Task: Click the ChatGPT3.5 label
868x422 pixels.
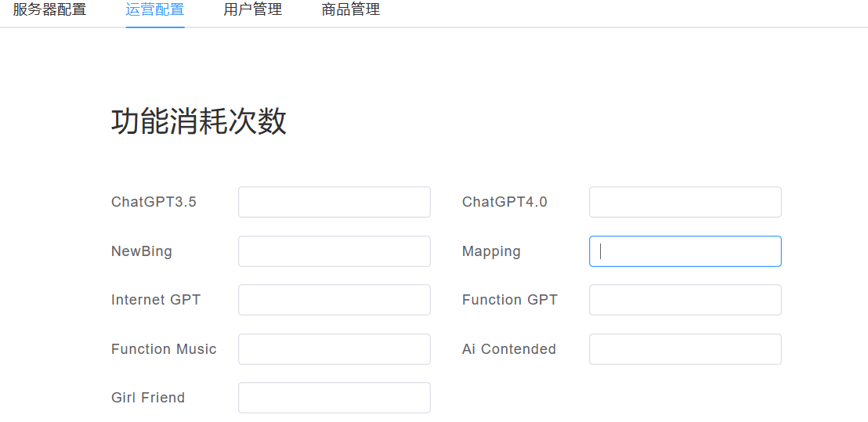Action: click(x=154, y=202)
